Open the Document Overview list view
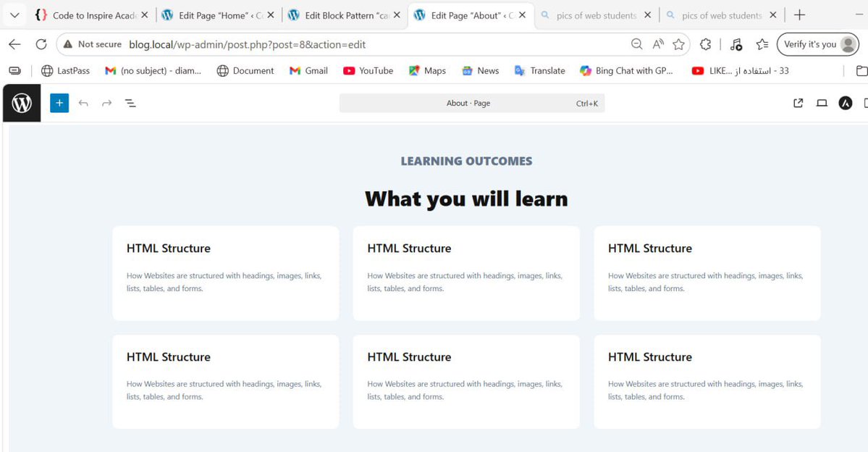 click(x=130, y=103)
